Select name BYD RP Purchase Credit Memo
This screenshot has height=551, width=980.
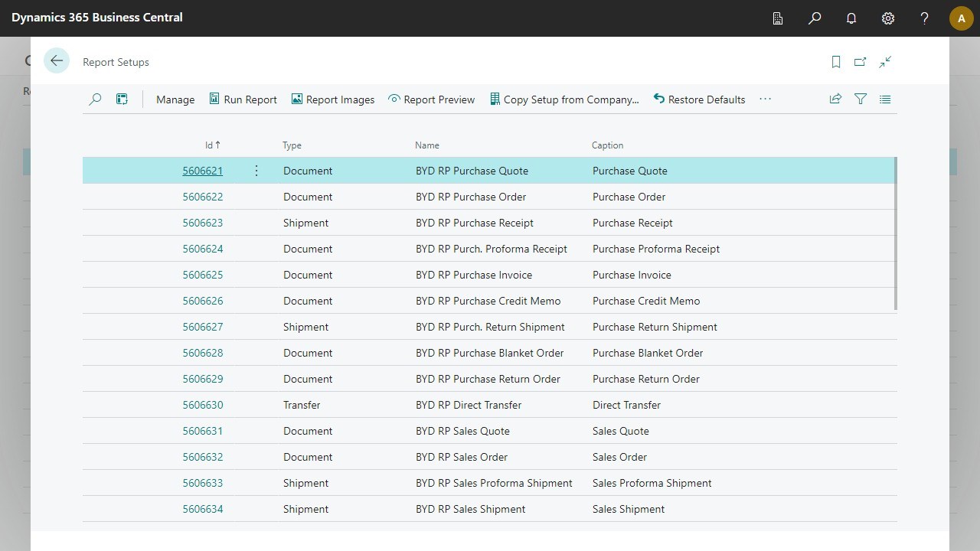(488, 301)
